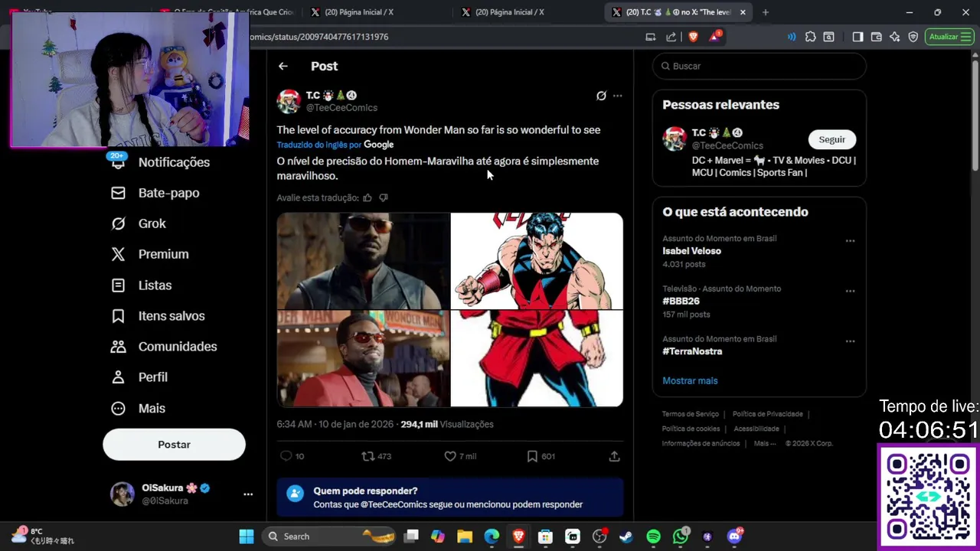980x551 pixels.
Task: Rate translation thumbs up
Action: click(367, 197)
